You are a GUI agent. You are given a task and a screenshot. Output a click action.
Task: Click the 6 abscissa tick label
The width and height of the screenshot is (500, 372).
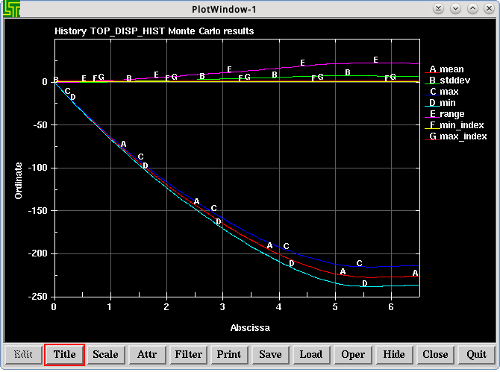tap(391, 306)
